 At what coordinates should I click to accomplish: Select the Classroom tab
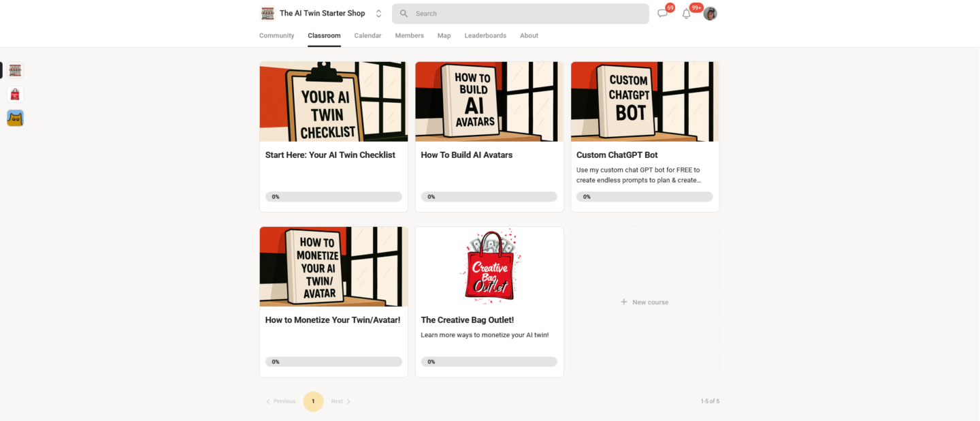click(x=324, y=35)
